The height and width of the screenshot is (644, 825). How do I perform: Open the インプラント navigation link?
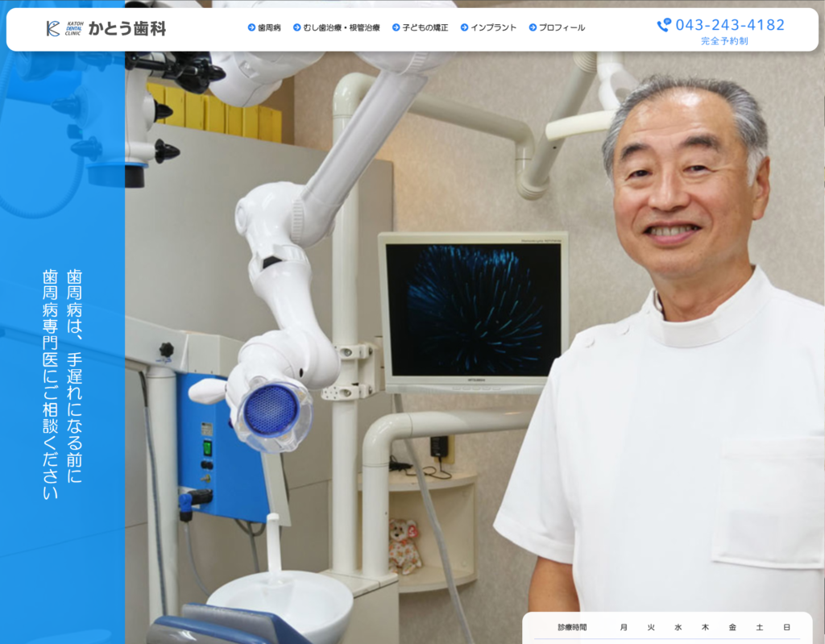(494, 27)
